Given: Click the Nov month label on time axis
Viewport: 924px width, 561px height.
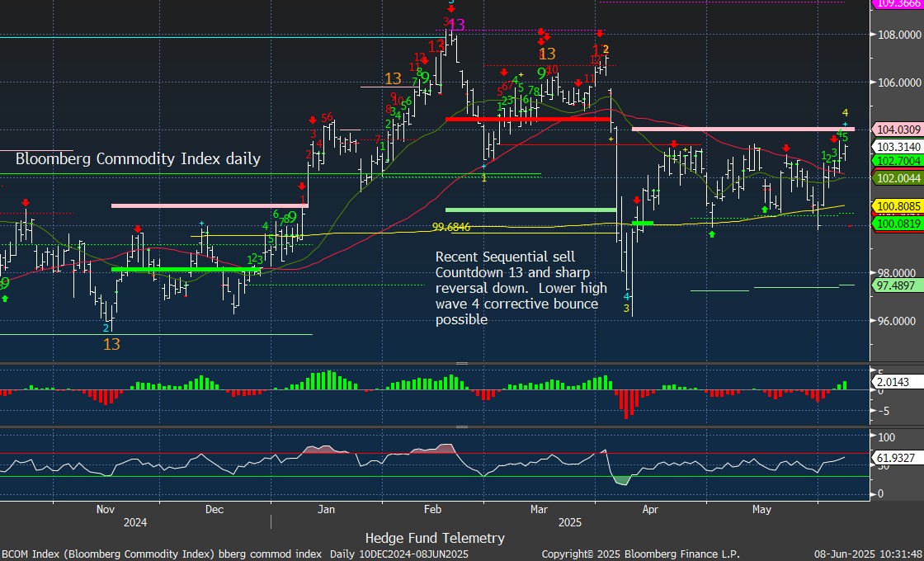Looking at the screenshot, I should tap(106, 509).
